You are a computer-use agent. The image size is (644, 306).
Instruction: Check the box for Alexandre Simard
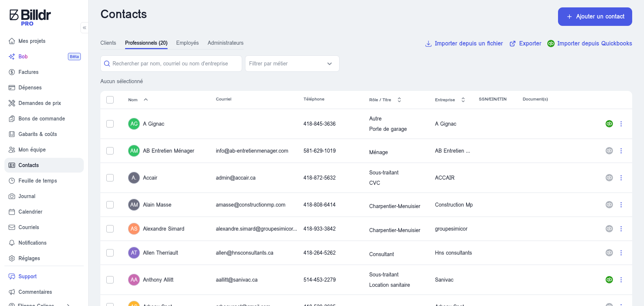tap(110, 229)
